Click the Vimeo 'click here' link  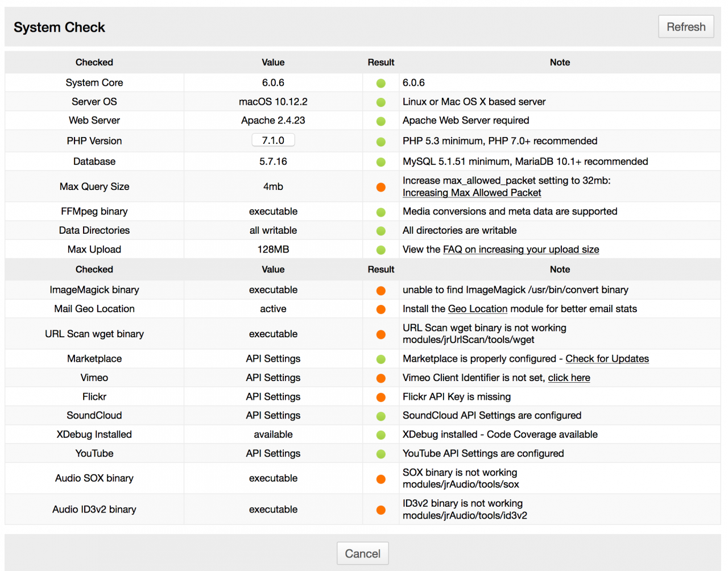(x=569, y=378)
